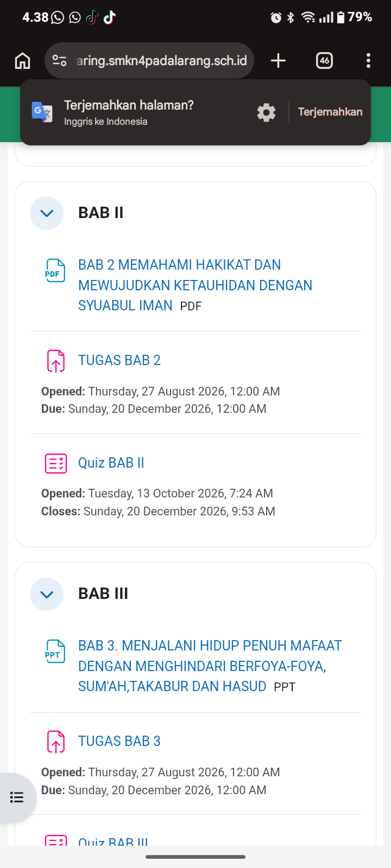Open the TUGAS BAB 2 link
The width and height of the screenshot is (391, 868).
[x=119, y=361]
